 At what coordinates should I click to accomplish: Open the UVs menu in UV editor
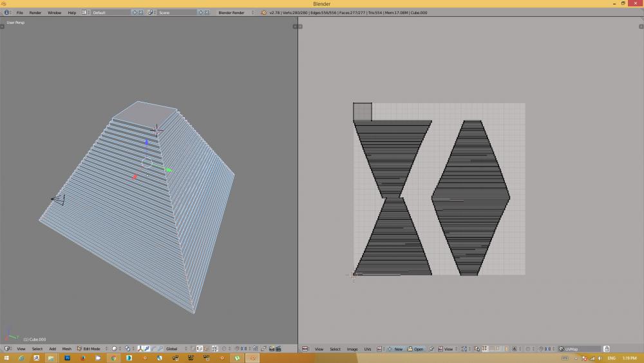(368, 349)
